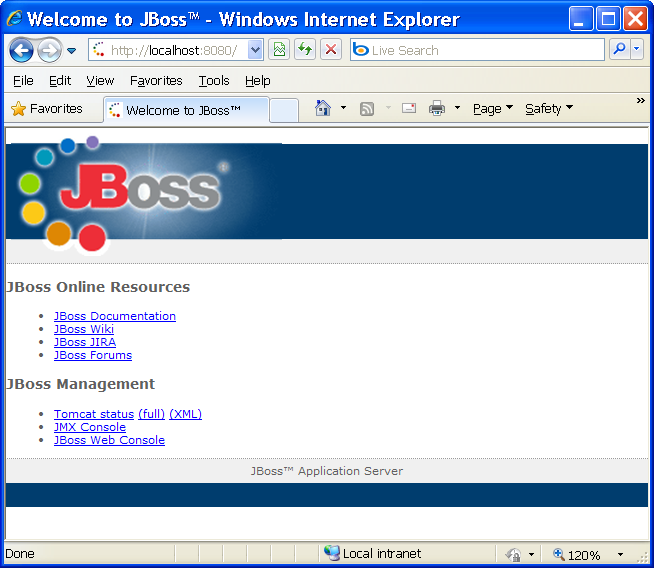Open the JBoss Documentation link
The width and height of the screenshot is (654, 568).
coord(115,316)
